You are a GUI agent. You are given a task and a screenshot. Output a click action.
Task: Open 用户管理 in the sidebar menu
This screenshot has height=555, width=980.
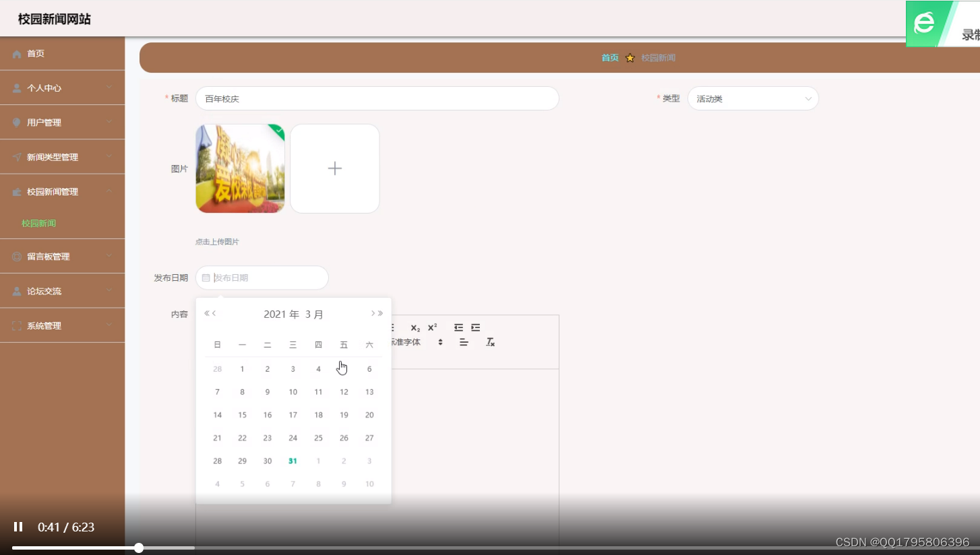[x=62, y=123]
